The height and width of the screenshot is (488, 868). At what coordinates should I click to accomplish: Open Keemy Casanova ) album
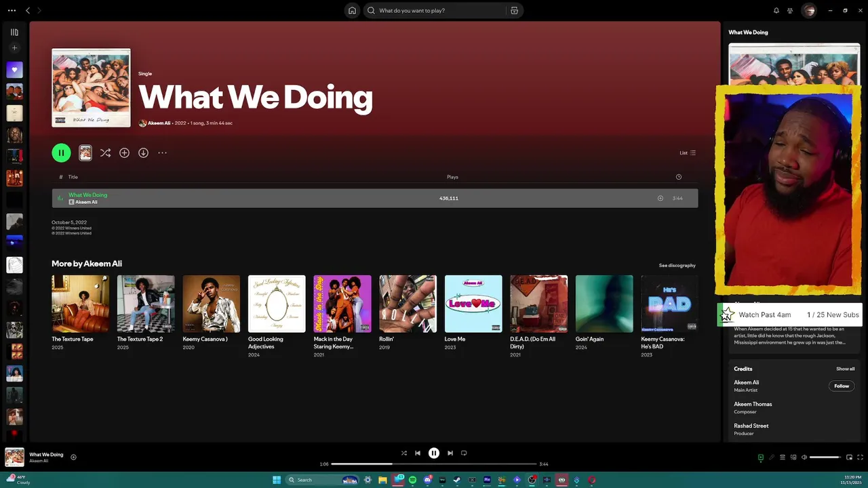[211, 304]
